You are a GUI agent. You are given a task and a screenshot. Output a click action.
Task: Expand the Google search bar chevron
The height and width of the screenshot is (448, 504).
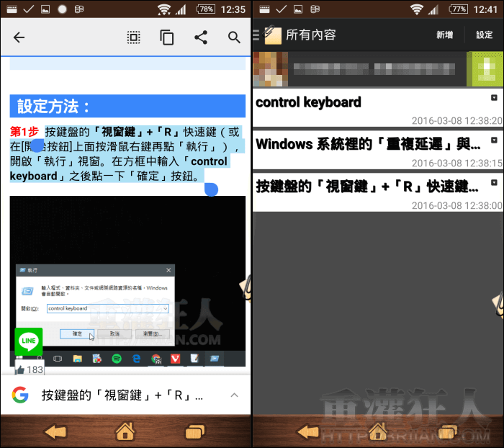click(x=234, y=395)
